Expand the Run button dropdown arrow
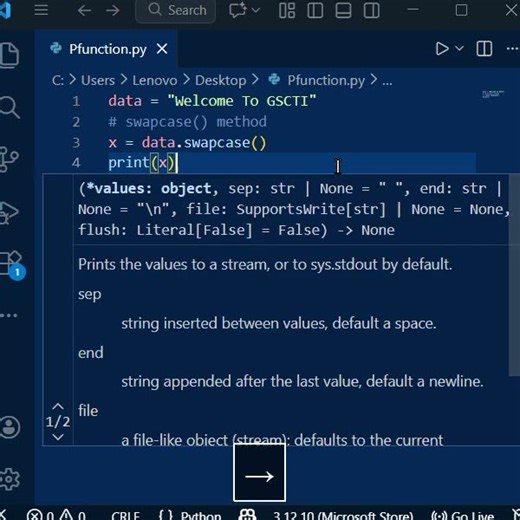Image resolution: width=520 pixels, height=520 pixels. pyautogui.click(x=459, y=49)
